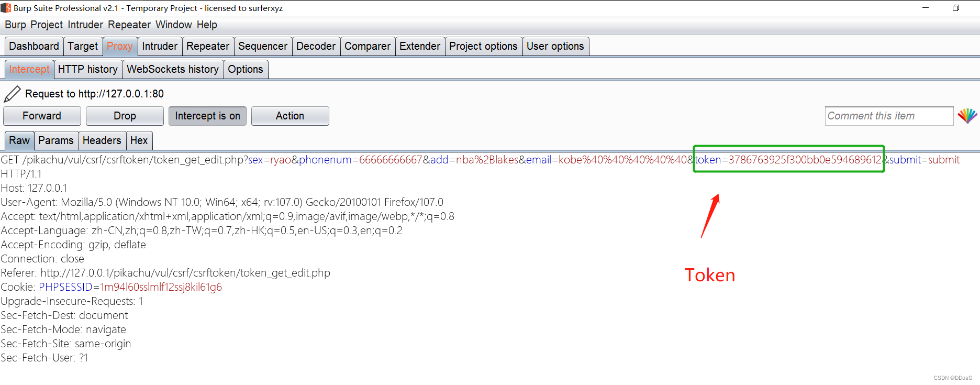Open the WebSockets history sub-tab
980x385 pixels.
pos(173,69)
